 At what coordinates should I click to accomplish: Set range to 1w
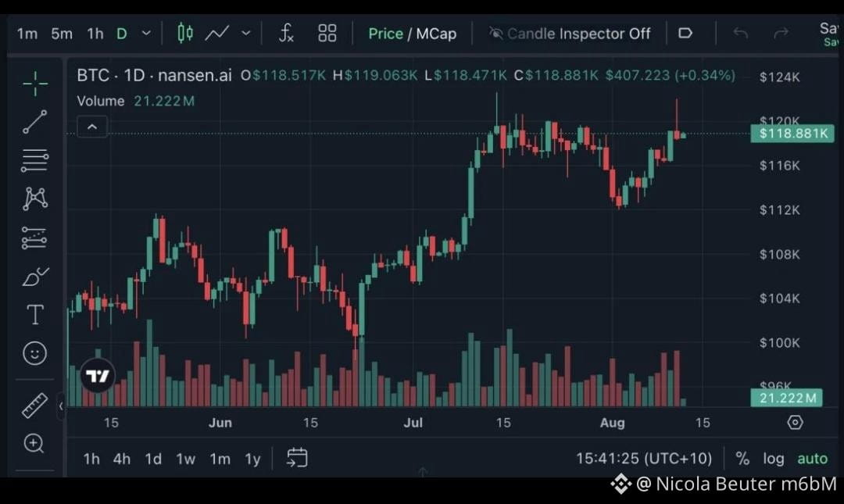tap(185, 458)
